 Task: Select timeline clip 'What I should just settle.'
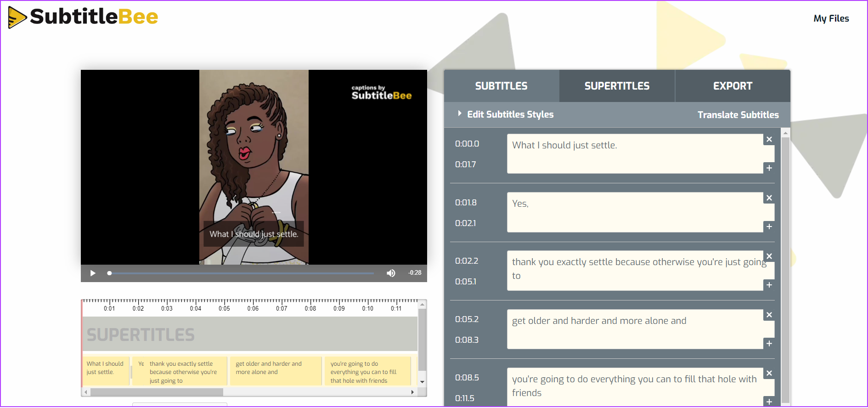coord(106,371)
